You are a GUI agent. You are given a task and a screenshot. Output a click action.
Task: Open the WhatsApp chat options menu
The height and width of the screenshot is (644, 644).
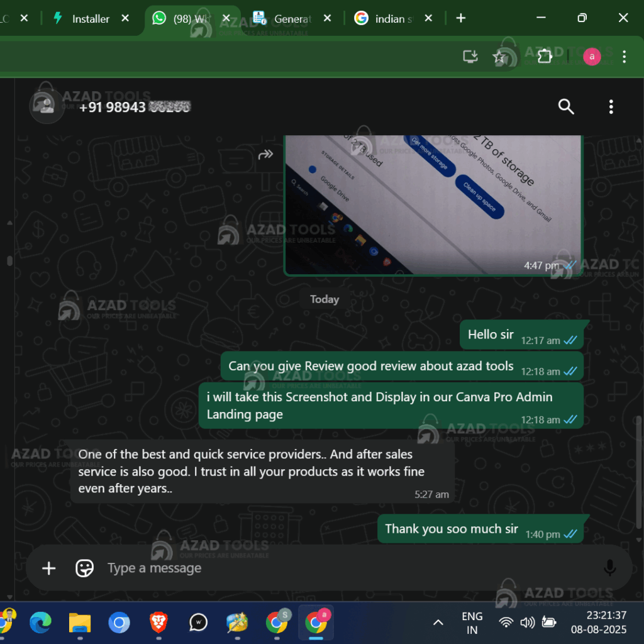point(611,107)
